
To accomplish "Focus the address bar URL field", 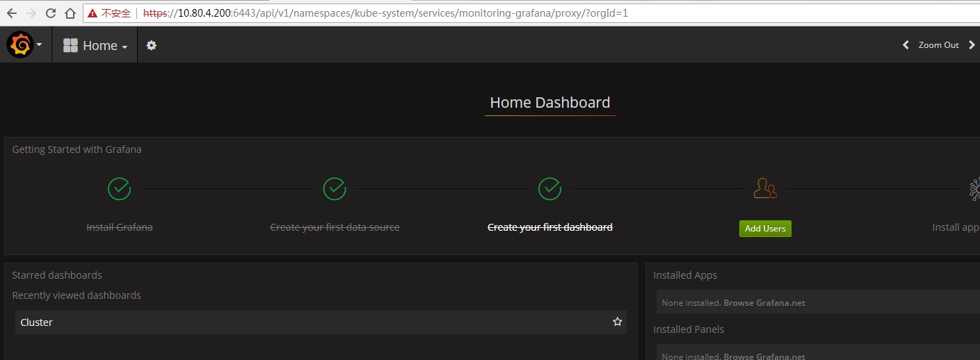I will [531, 13].
